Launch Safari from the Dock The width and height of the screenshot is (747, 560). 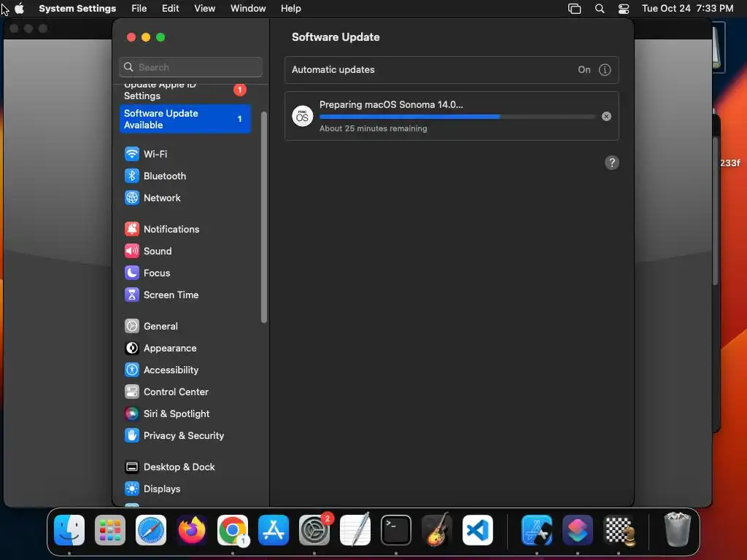tap(151, 530)
